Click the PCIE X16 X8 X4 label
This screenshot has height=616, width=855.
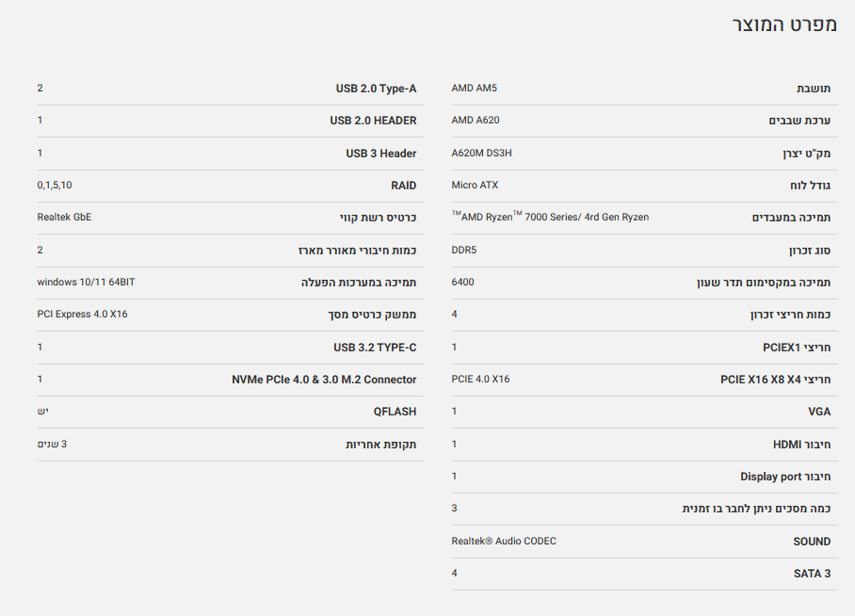tap(775, 380)
